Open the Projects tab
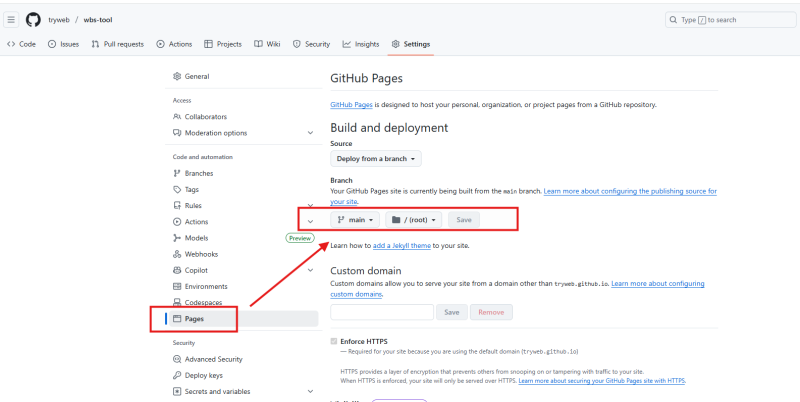800x402 pixels. pos(223,44)
